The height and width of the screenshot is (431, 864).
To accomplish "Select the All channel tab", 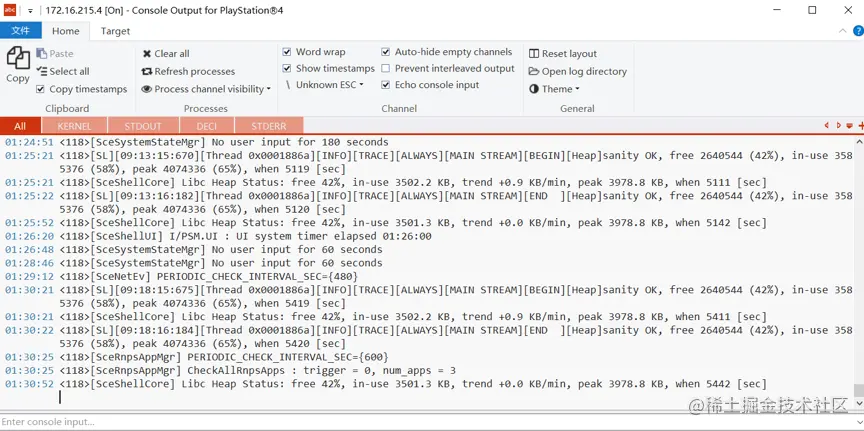I will pos(20,126).
